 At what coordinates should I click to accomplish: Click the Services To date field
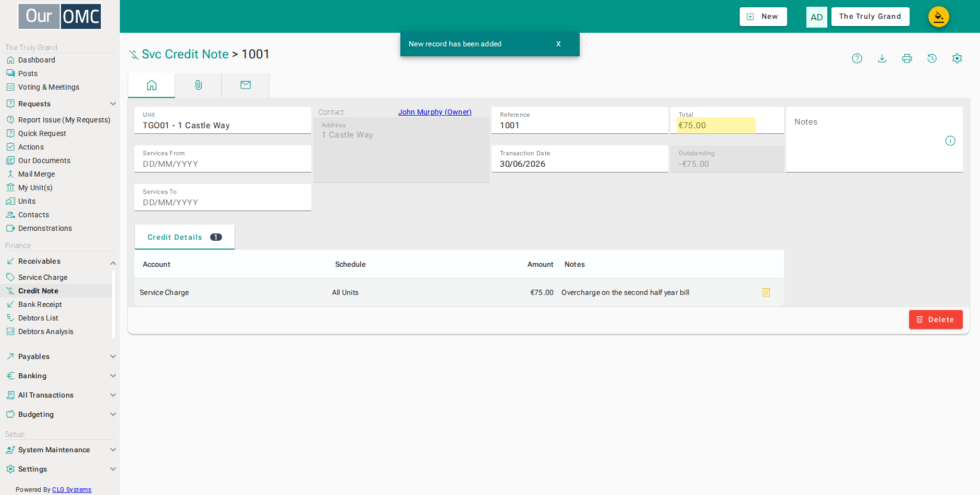coord(223,197)
